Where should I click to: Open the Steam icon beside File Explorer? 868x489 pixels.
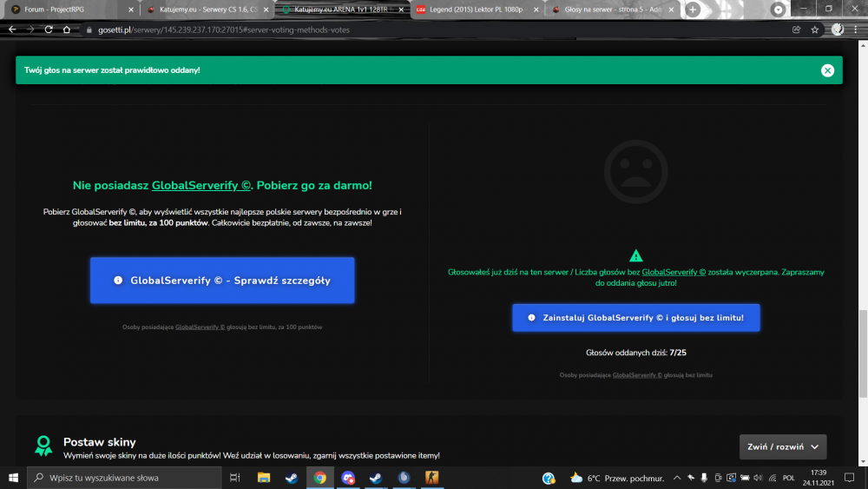[292, 478]
